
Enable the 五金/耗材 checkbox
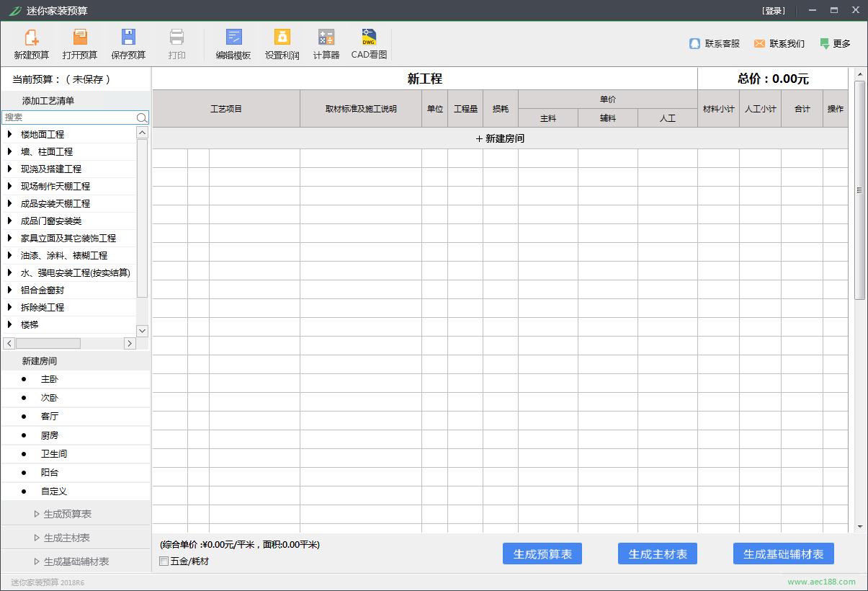point(164,561)
